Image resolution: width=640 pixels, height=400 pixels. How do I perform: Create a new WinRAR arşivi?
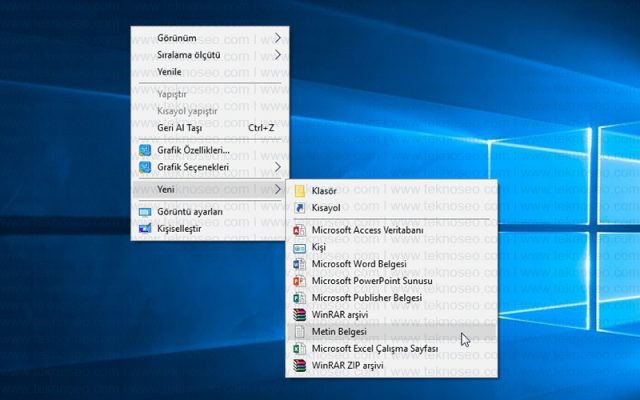click(x=391, y=315)
